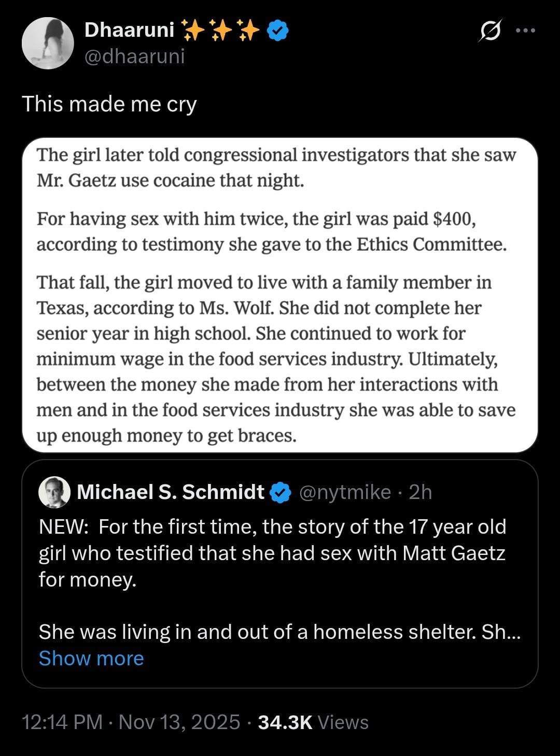
Task: Click Michael S. Schmidt's avatar
Action: pos(54,492)
